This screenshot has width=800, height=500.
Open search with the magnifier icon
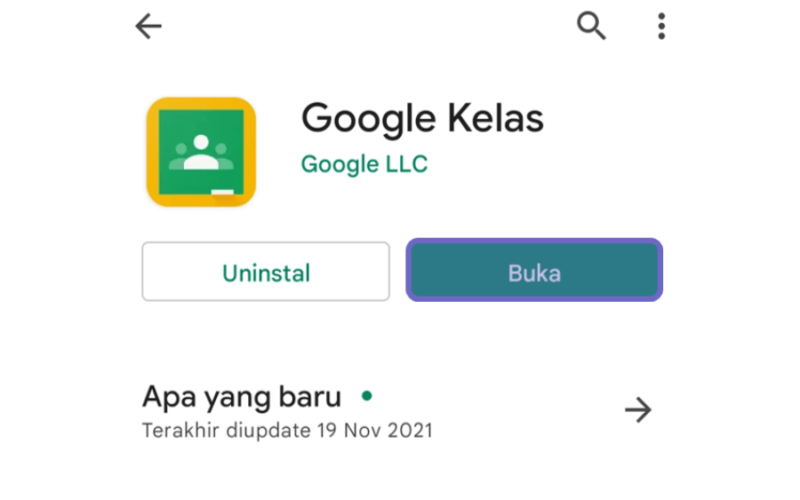[591, 26]
